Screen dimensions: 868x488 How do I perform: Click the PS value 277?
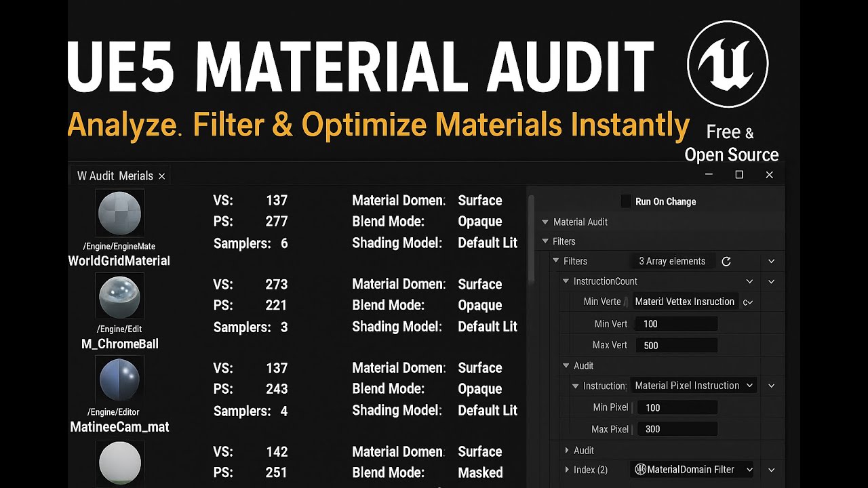tap(276, 221)
